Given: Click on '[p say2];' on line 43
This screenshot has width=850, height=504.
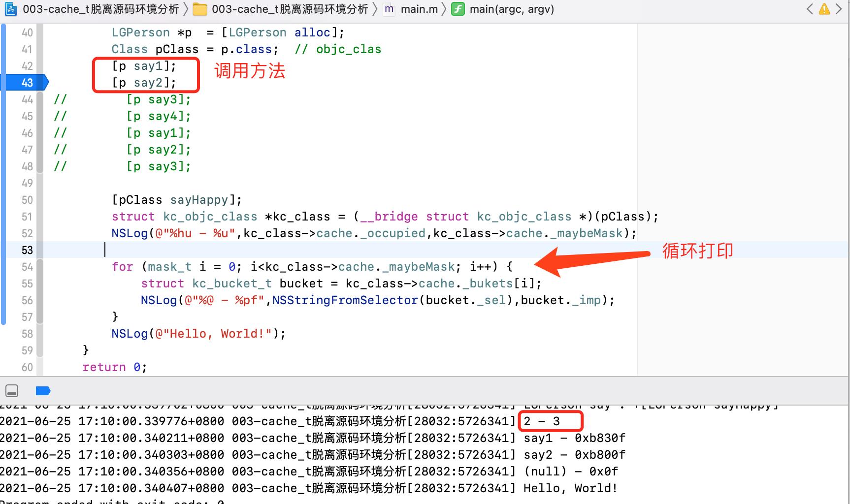Looking at the screenshot, I should [x=144, y=83].
